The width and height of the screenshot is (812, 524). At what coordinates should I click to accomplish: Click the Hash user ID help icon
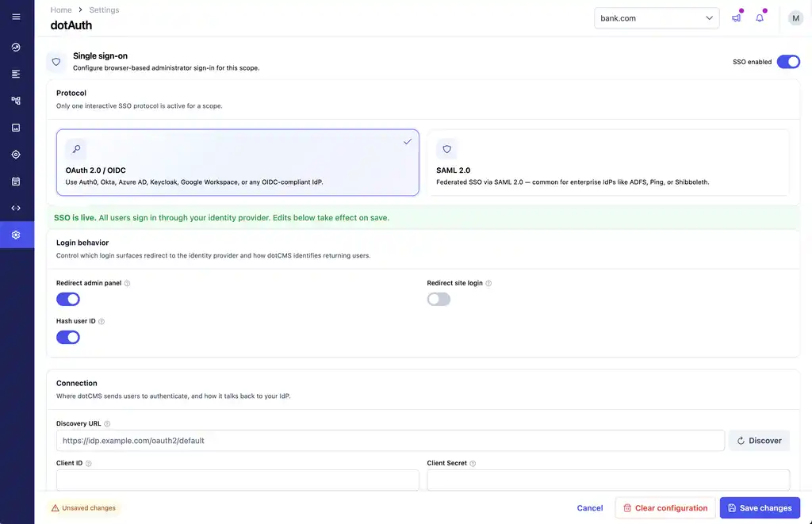coord(101,322)
